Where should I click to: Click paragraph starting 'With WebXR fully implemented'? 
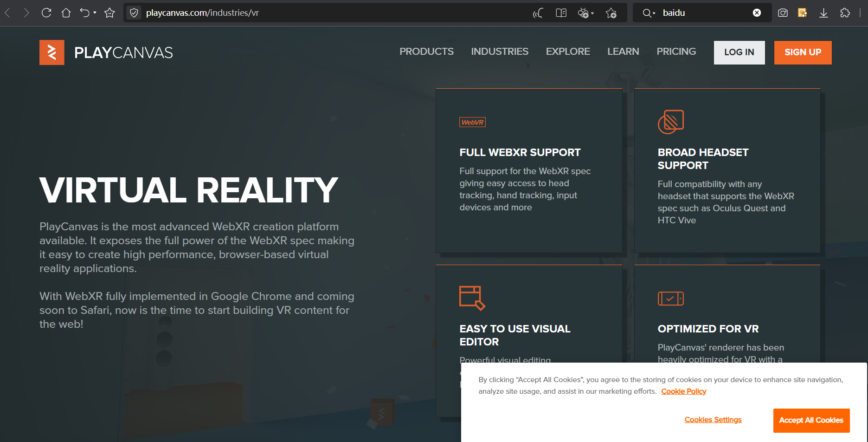coord(197,310)
